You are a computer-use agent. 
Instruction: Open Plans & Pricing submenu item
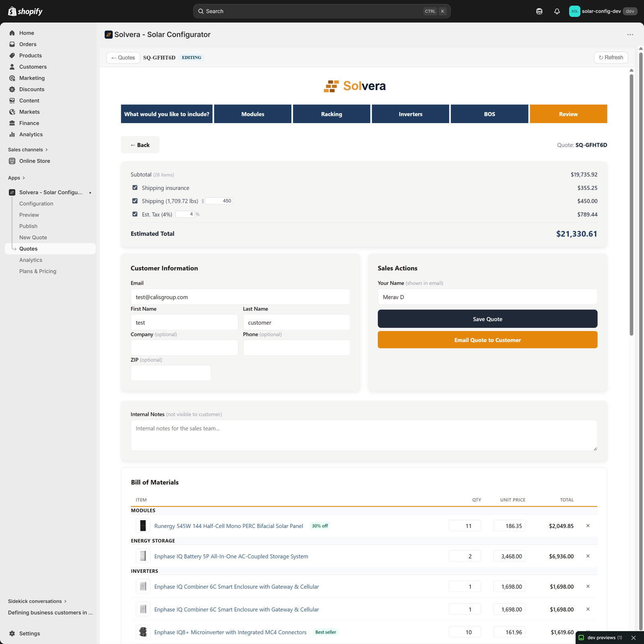[x=38, y=271]
